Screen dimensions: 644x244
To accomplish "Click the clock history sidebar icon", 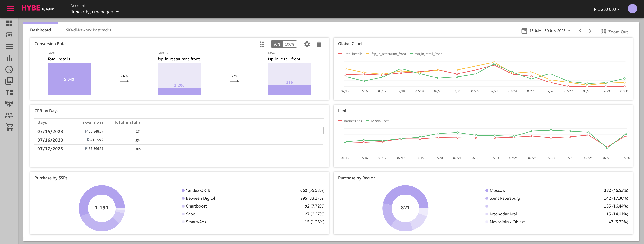I will (x=9, y=70).
